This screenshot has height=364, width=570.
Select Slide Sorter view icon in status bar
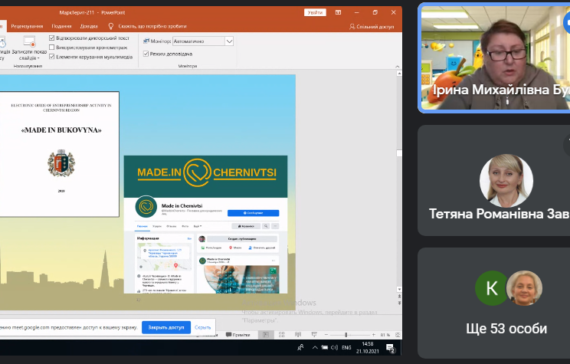click(281, 335)
